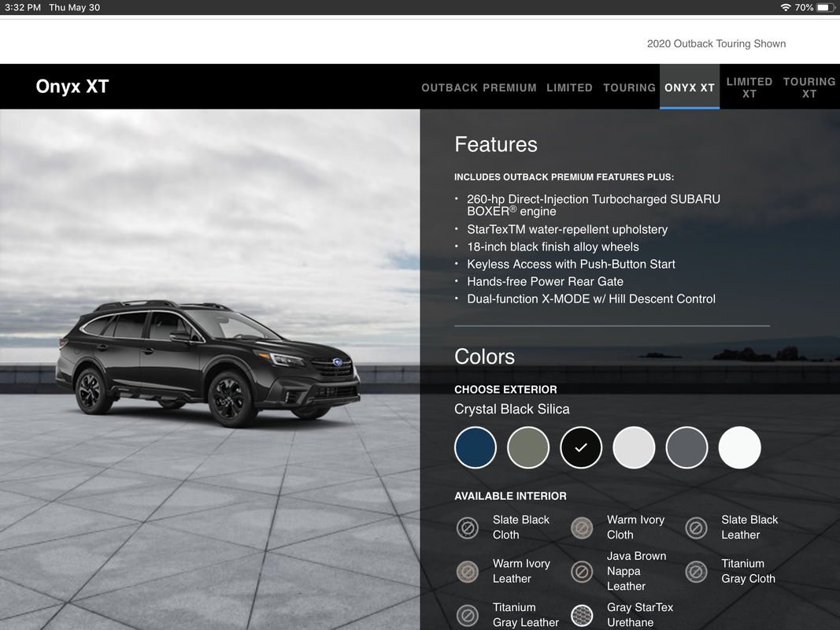Tap the Wi-Fi status icon
The width and height of the screenshot is (840, 630).
pos(786,8)
